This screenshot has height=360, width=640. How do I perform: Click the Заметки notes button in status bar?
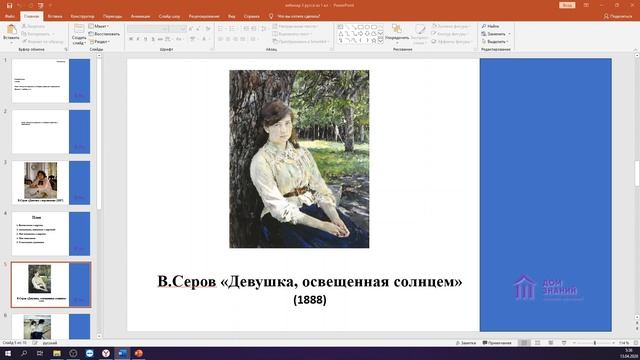point(466,343)
